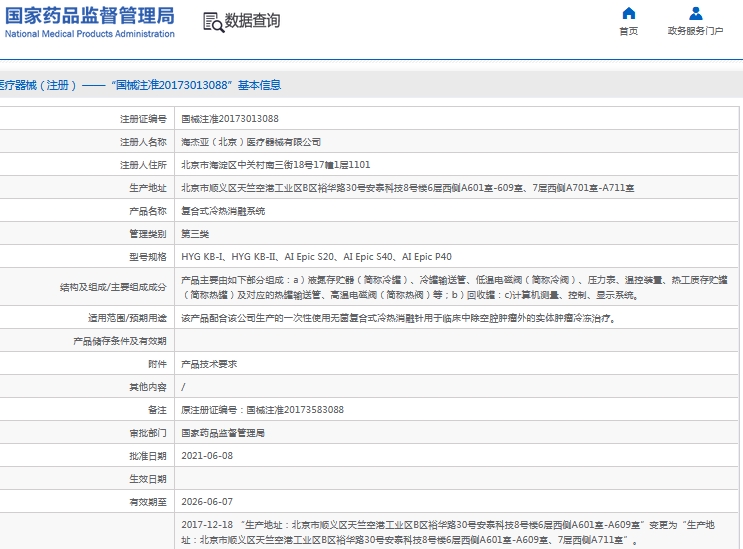Click the 批准日期 row label
Viewport: 743px width, 549px height.
[x=148, y=456]
